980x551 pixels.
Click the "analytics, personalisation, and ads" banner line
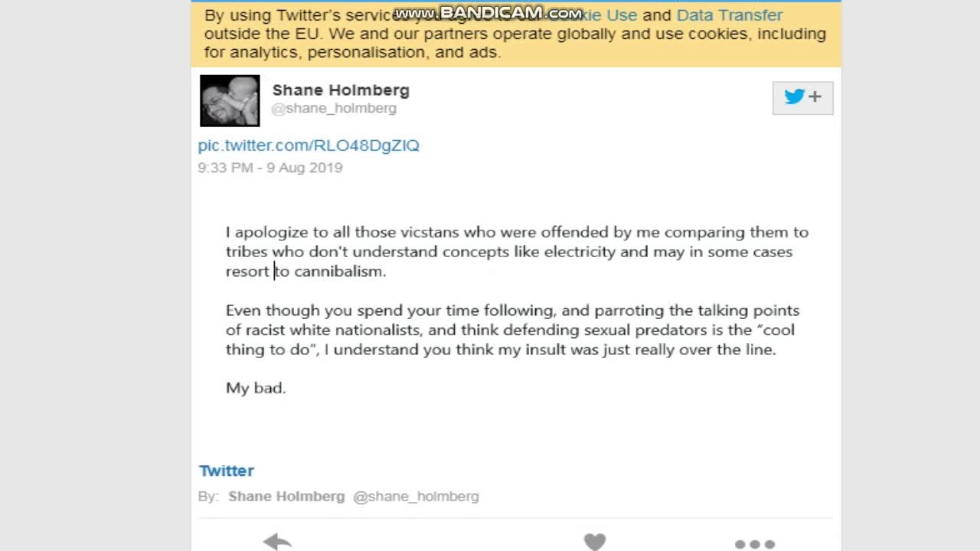click(365, 53)
